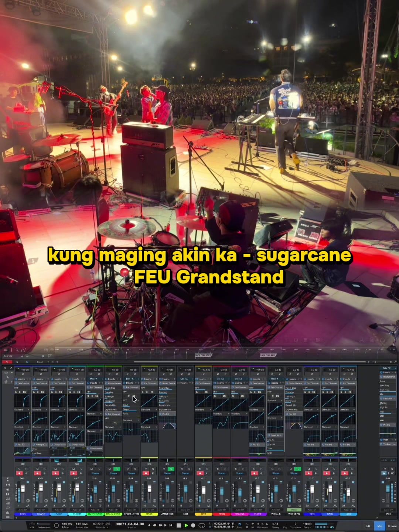Click the MIDI monitor icon bottom left
Viewport: 399px width, 532px height.
click(x=32, y=524)
